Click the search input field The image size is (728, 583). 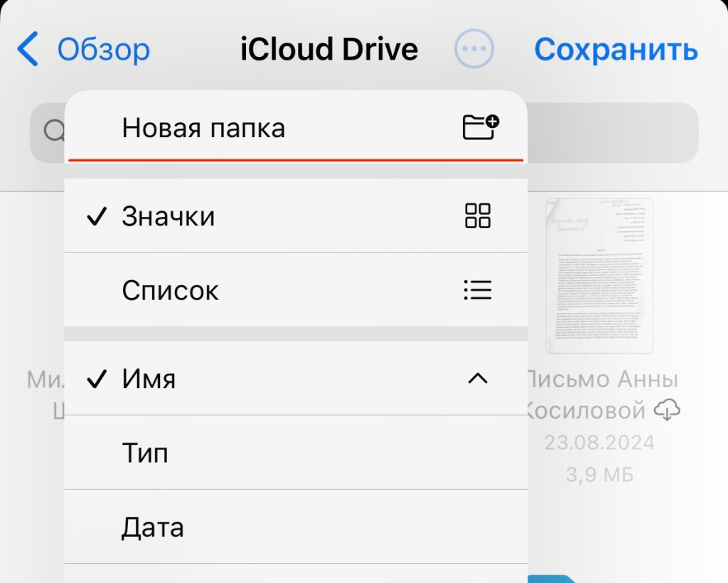coord(611,133)
